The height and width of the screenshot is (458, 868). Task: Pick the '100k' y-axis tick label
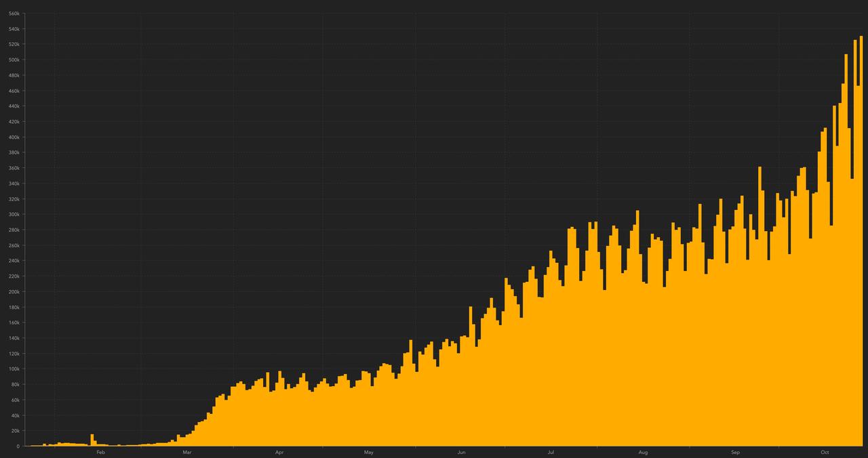coord(14,369)
